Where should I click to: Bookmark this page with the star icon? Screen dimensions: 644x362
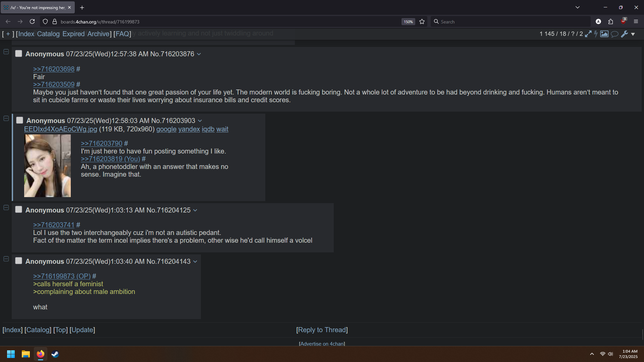pos(422,21)
